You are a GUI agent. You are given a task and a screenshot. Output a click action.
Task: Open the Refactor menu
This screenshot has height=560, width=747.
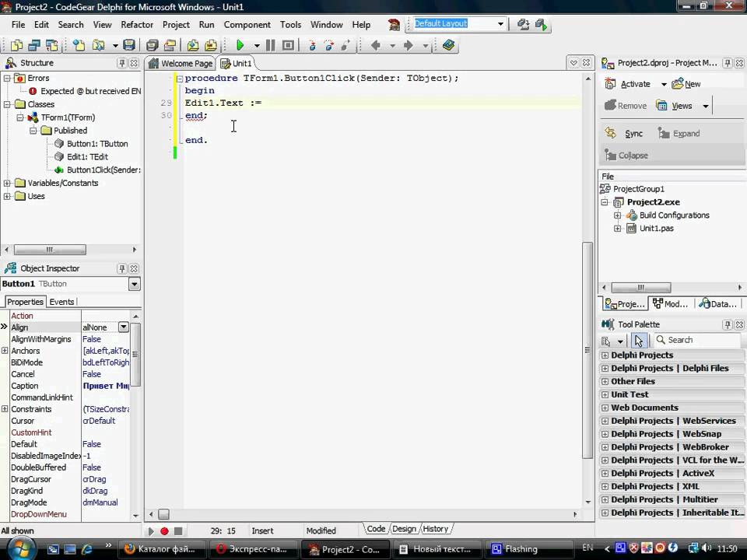137,25
